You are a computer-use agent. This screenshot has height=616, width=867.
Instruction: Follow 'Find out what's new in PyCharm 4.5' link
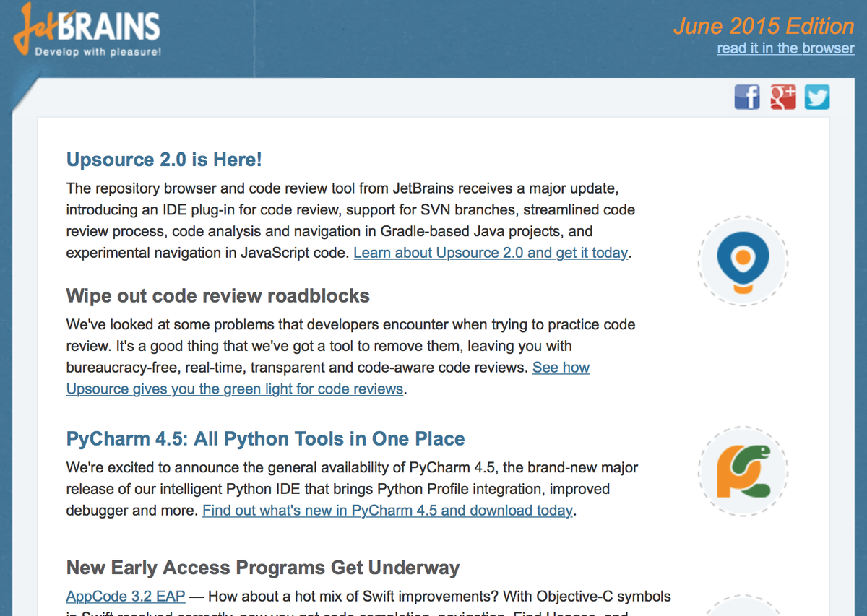click(388, 511)
